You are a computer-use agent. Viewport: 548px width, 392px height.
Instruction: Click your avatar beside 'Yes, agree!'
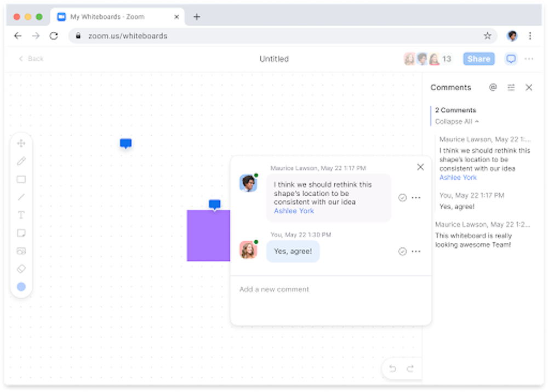point(248,250)
